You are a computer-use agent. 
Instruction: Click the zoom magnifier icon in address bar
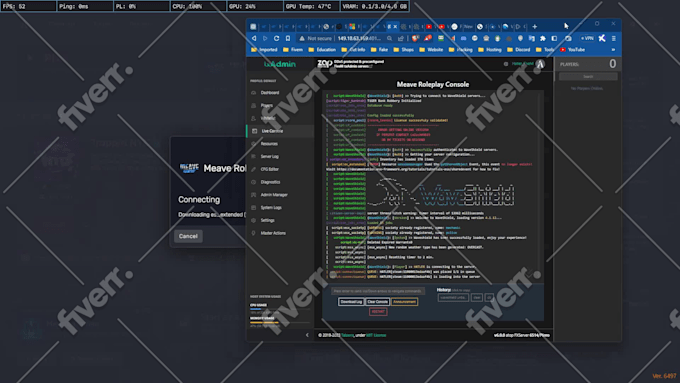[x=389, y=38]
